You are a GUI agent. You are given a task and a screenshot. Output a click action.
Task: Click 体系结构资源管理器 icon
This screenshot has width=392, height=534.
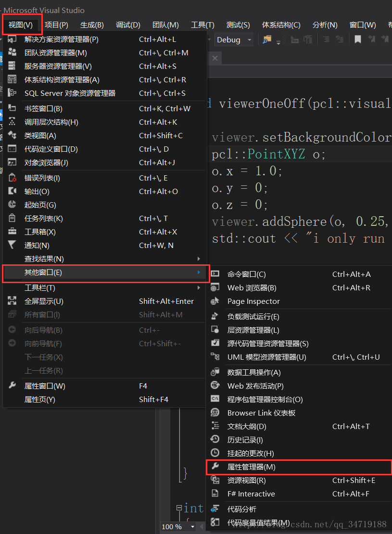12,79
